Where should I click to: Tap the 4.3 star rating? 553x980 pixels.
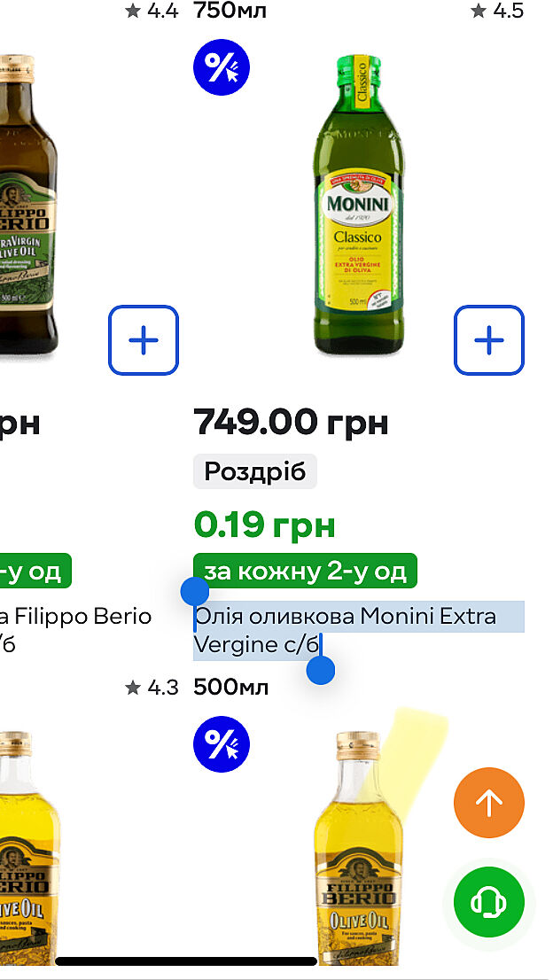pos(152,687)
